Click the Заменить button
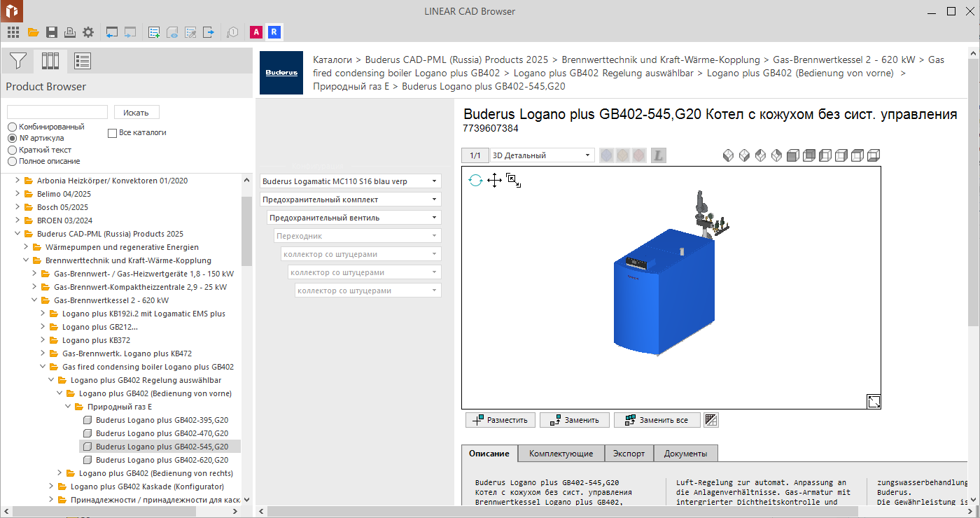Image resolution: width=980 pixels, height=518 pixels. click(x=574, y=420)
